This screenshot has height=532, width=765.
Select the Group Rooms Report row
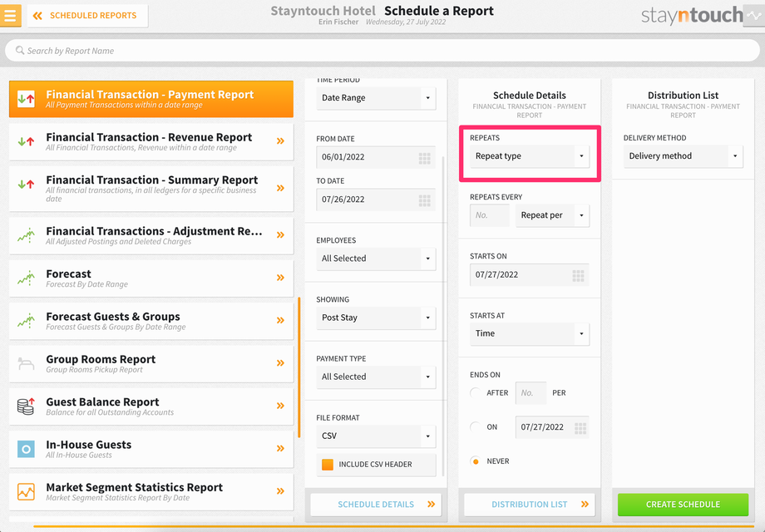pos(151,364)
